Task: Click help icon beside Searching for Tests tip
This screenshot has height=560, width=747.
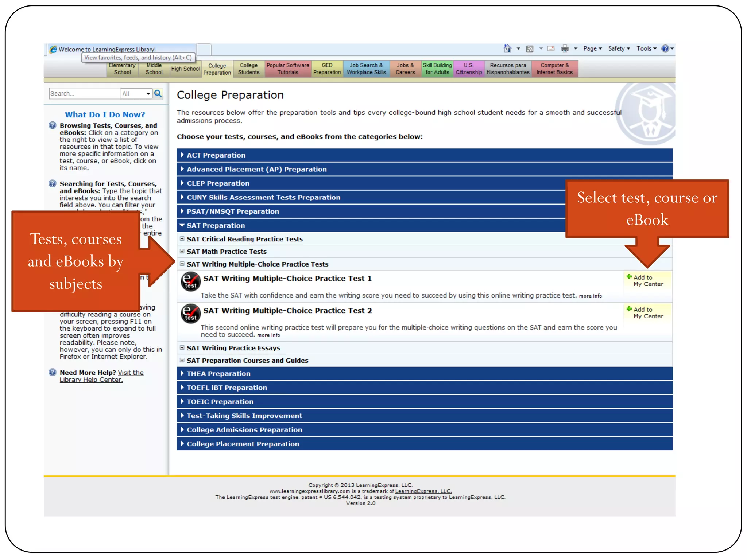Action: tap(53, 183)
